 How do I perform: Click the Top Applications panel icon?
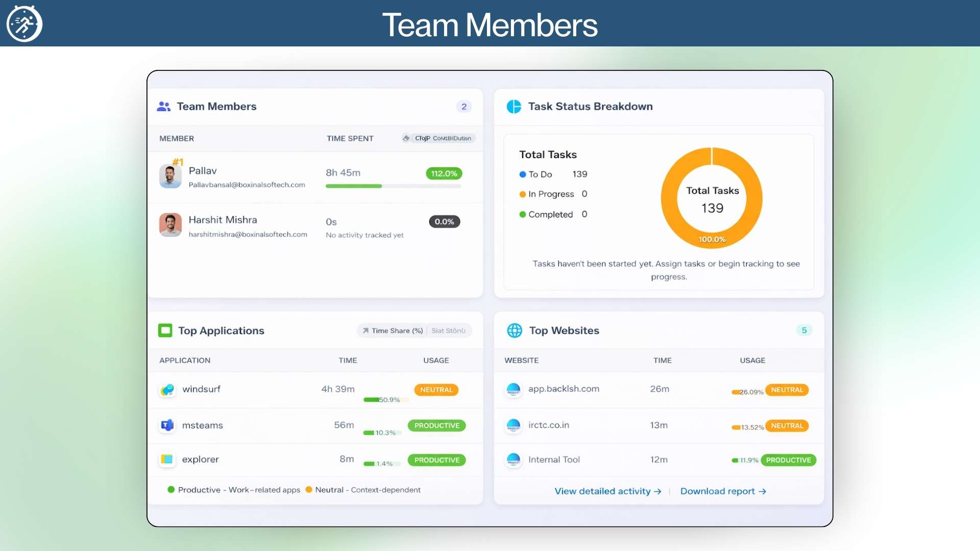tap(165, 330)
